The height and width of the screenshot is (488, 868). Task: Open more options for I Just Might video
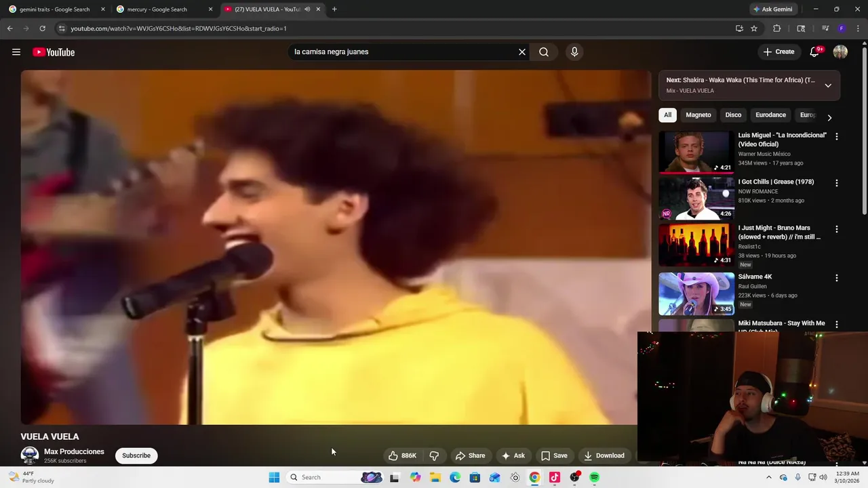tap(836, 229)
